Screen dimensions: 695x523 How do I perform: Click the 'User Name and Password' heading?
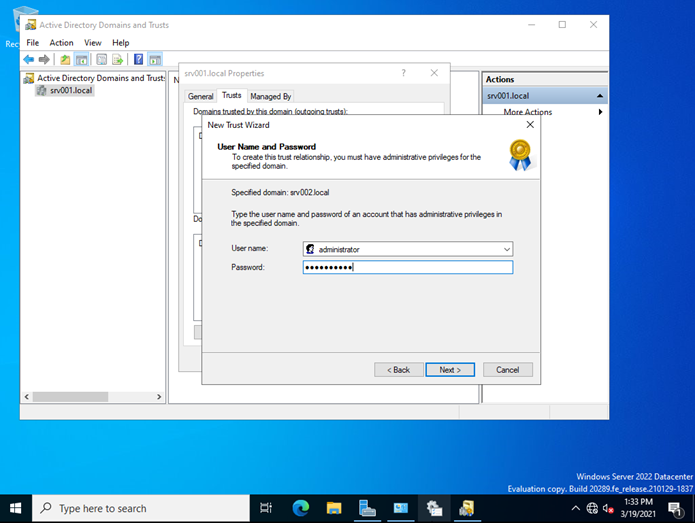(266, 147)
